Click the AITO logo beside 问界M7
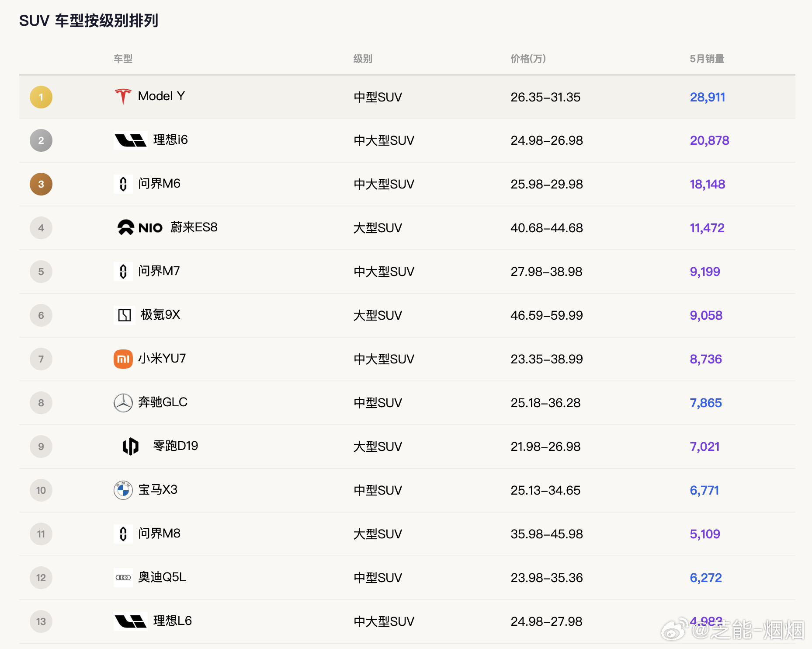The image size is (812, 649). [x=123, y=272]
